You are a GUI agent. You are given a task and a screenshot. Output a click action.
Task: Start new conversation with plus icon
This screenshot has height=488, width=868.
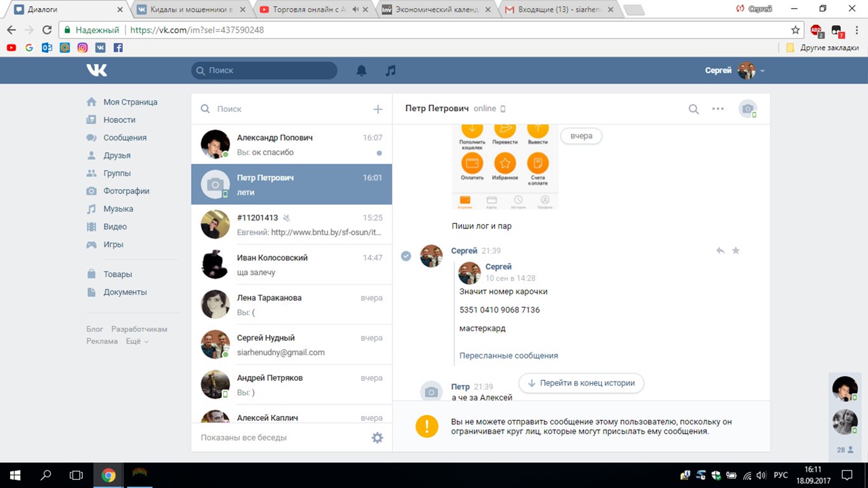pyautogui.click(x=378, y=109)
